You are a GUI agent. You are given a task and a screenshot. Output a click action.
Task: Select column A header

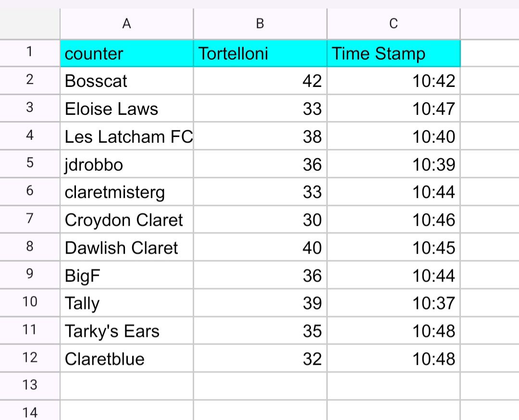pos(126,24)
